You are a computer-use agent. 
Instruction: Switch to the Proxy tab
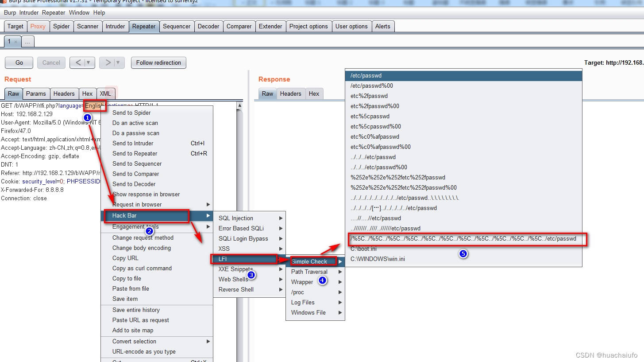point(38,26)
